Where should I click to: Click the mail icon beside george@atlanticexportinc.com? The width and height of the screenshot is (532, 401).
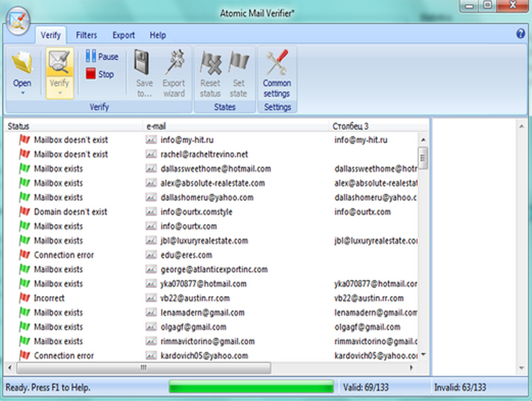(151, 269)
